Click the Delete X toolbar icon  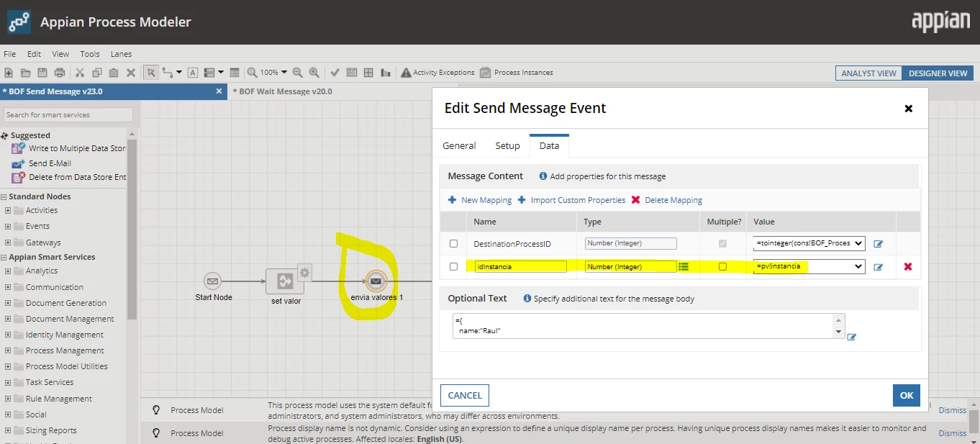tap(131, 73)
